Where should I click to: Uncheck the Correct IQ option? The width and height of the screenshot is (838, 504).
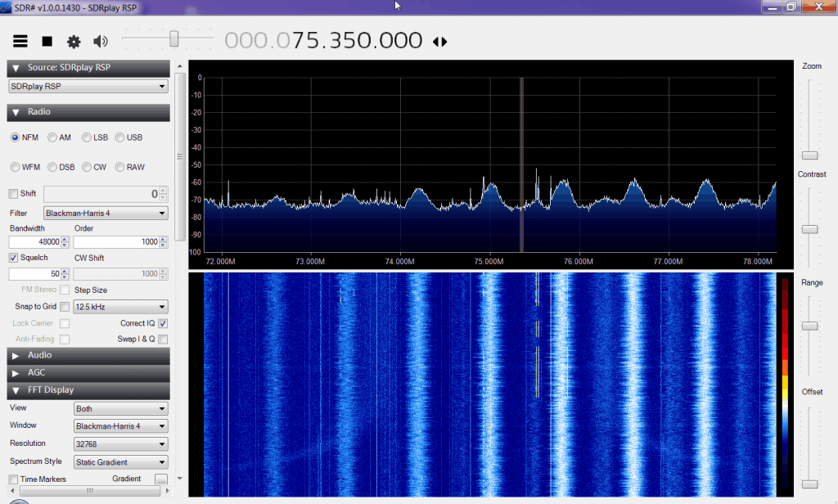(x=161, y=322)
